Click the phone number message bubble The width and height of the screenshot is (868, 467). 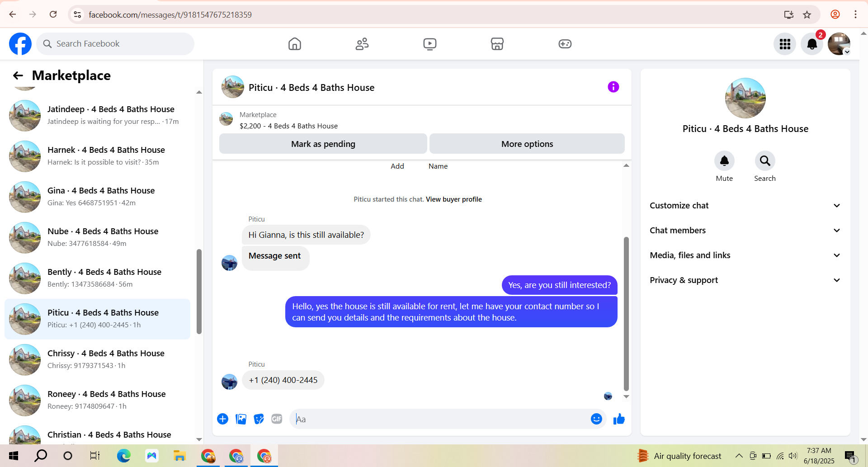(x=283, y=380)
